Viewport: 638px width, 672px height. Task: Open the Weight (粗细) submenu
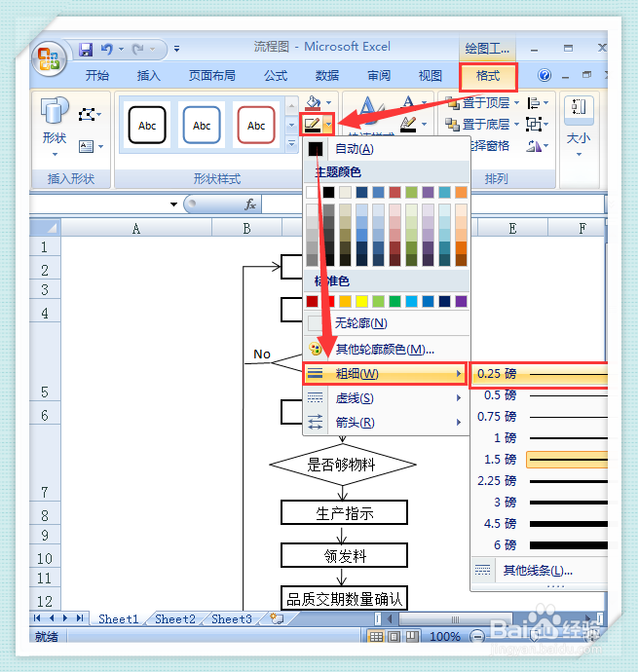click(385, 374)
